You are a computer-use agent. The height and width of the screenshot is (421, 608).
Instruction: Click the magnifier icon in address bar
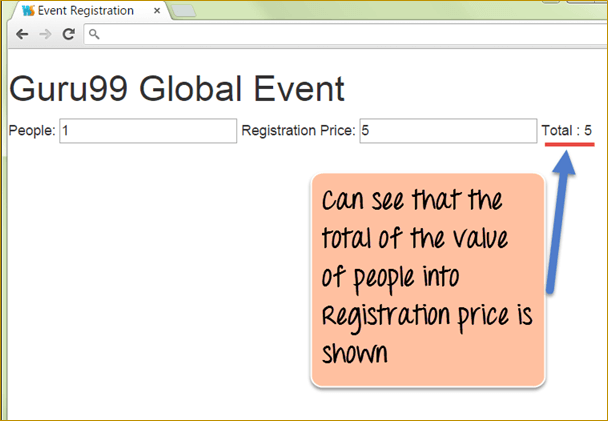pos(94,34)
